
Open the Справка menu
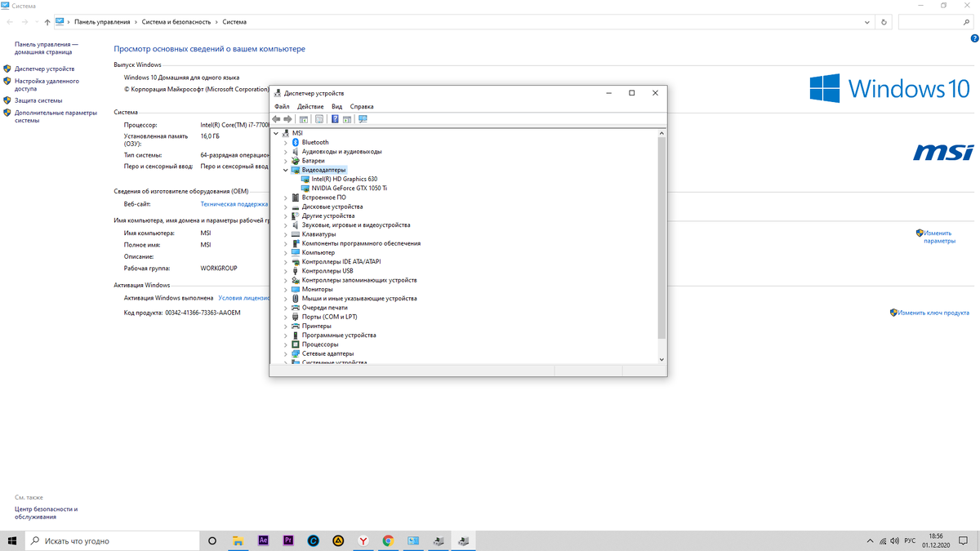tap(362, 106)
